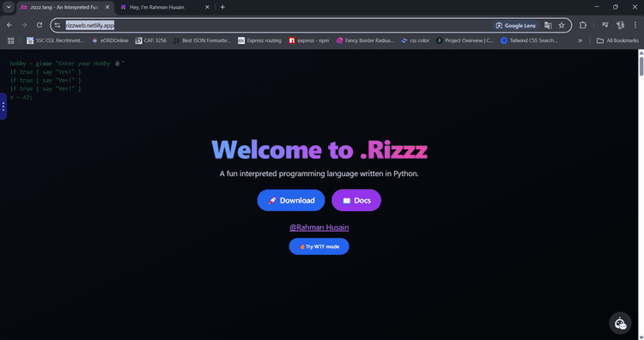This screenshot has width=644, height=340.
Task: Open Chrome's three-dot menu
Action: pos(635,26)
